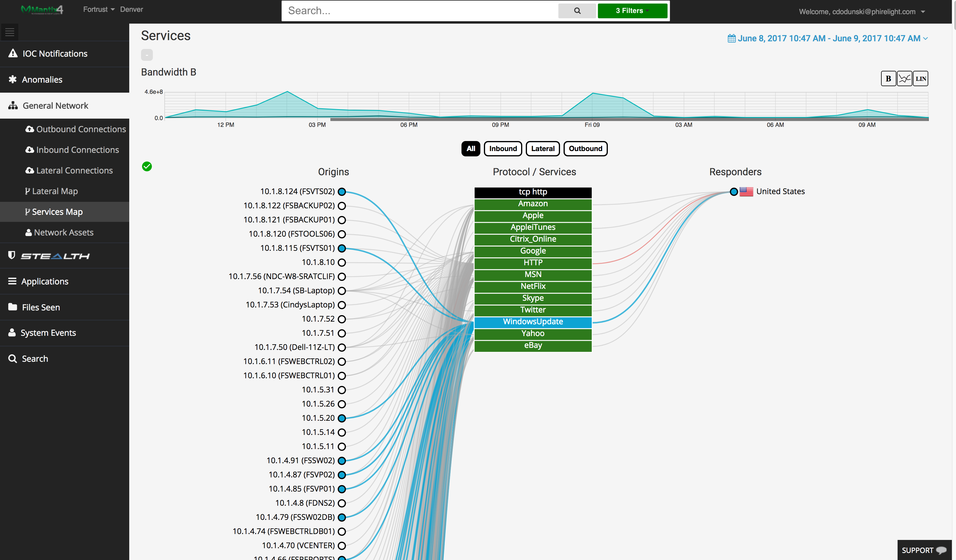
Task: Select the Inbound filter button
Action: pyautogui.click(x=503, y=149)
